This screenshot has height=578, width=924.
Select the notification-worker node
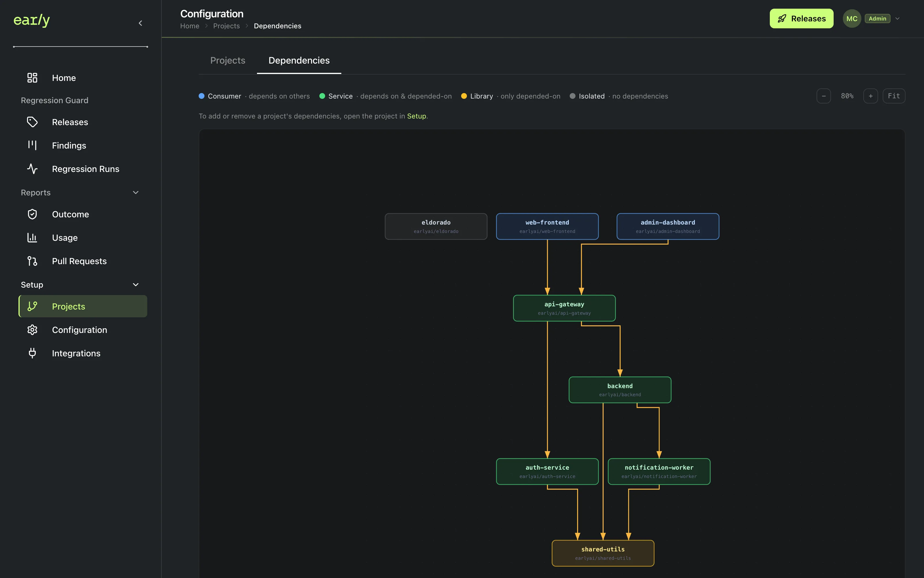coord(659,471)
